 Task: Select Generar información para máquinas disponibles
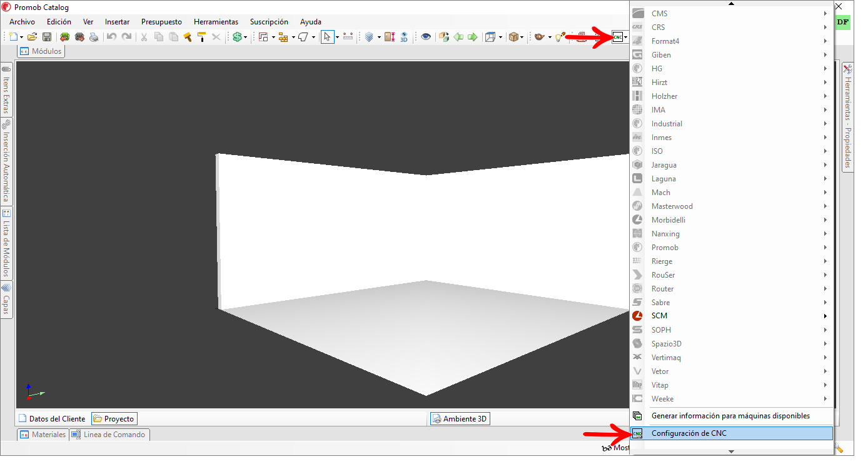pos(732,415)
